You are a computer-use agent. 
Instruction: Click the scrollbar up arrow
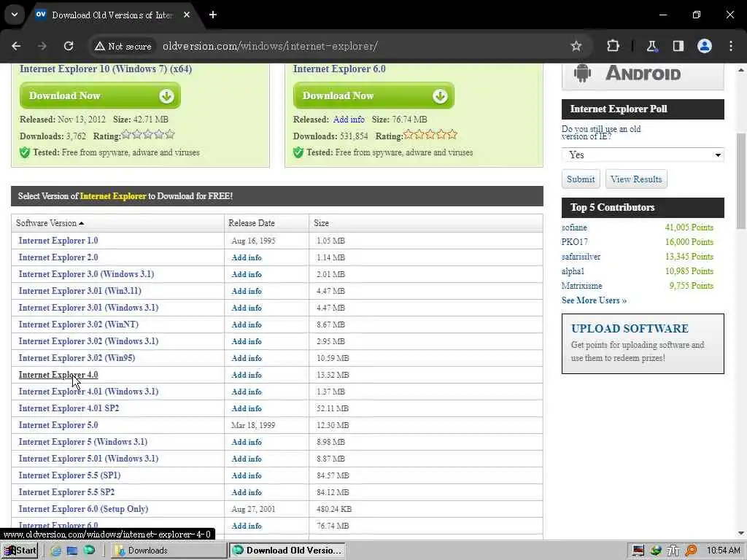pos(741,69)
